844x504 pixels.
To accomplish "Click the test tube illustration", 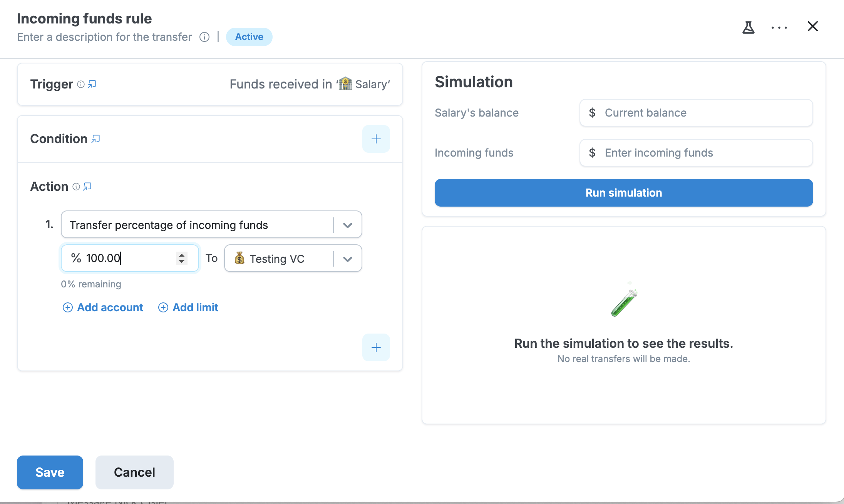I will (624, 299).
